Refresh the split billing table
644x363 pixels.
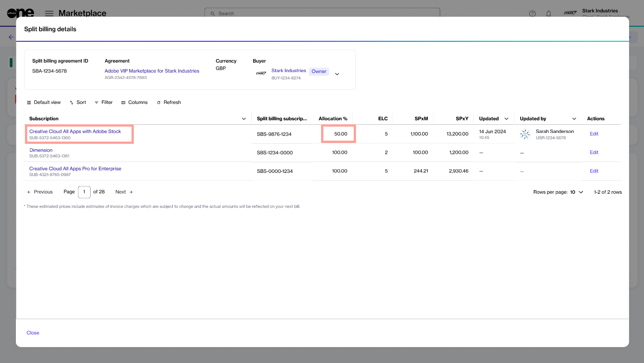pyautogui.click(x=169, y=103)
